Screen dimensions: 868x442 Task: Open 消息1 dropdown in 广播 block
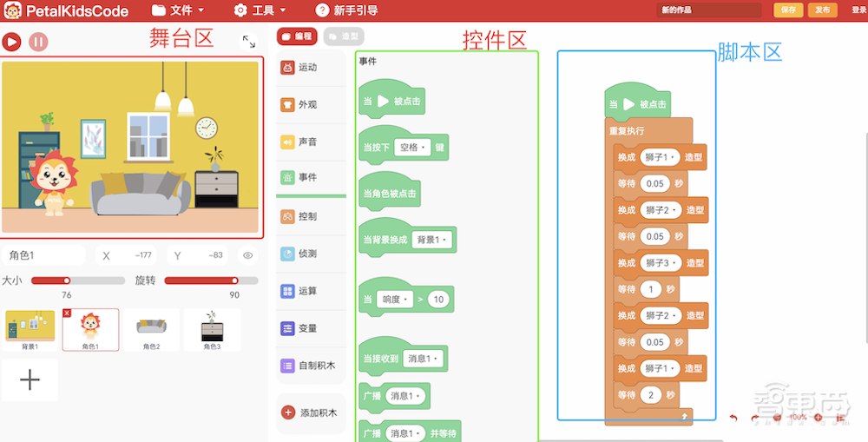[404, 396]
